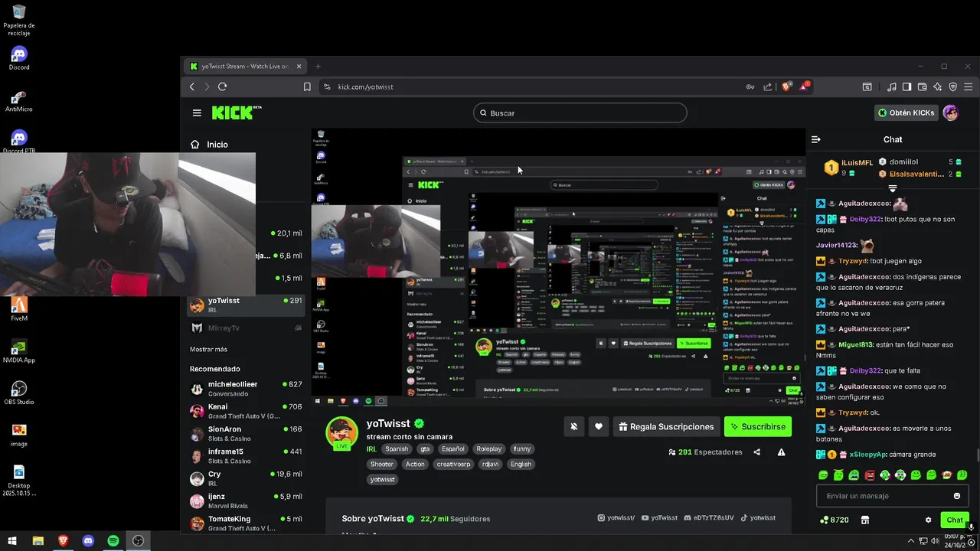Open the Discord eDTzTZ8sUV invite link
The image size is (980, 551).
[708, 518]
